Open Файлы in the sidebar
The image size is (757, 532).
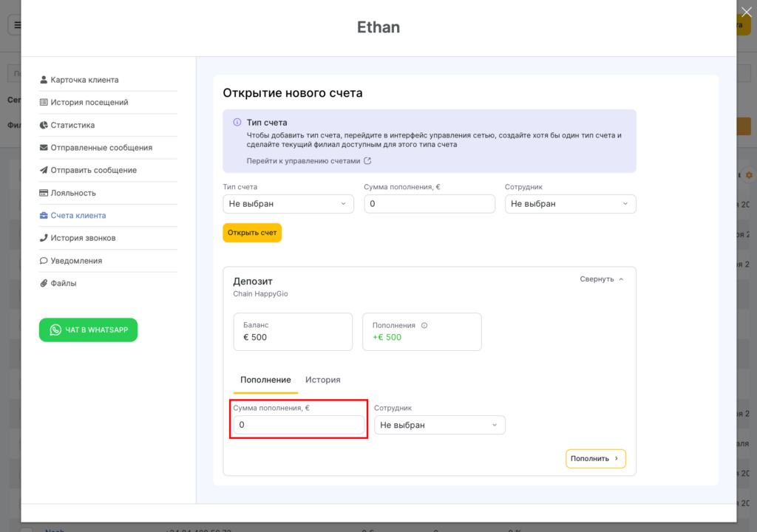coord(64,283)
